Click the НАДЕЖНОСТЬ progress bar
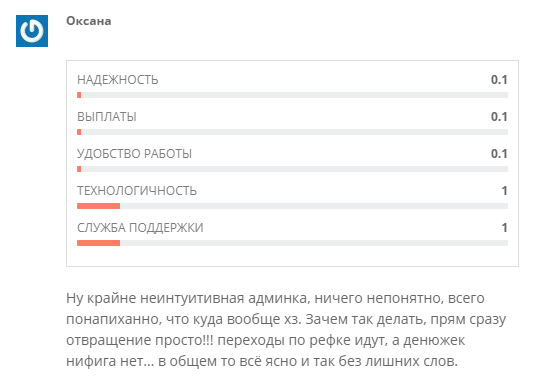Image resolution: width=545 pixels, height=392 pixels. 292,95
